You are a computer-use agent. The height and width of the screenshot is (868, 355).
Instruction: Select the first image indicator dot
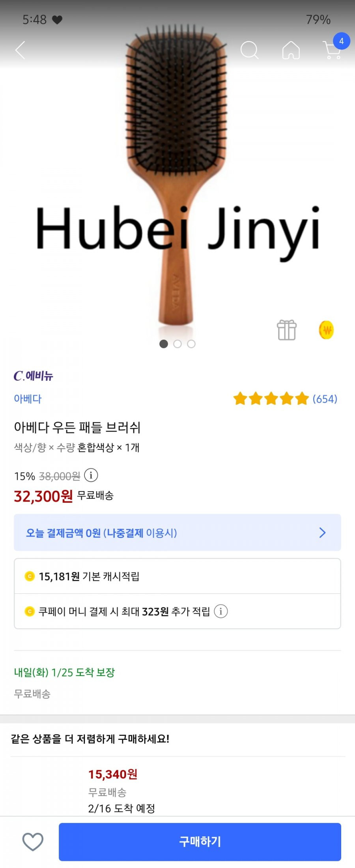(x=164, y=344)
